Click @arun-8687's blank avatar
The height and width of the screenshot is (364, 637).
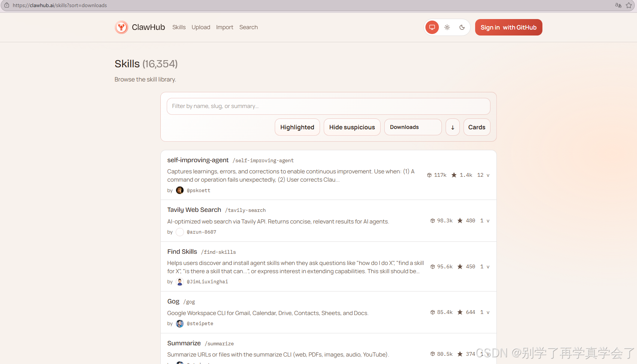pyautogui.click(x=180, y=232)
